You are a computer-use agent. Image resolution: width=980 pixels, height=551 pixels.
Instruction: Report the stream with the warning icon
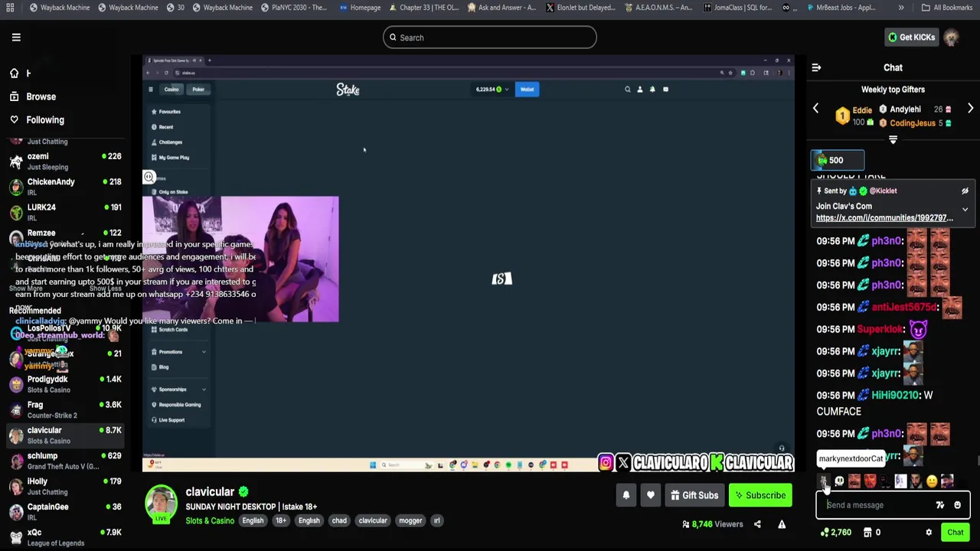pos(782,524)
